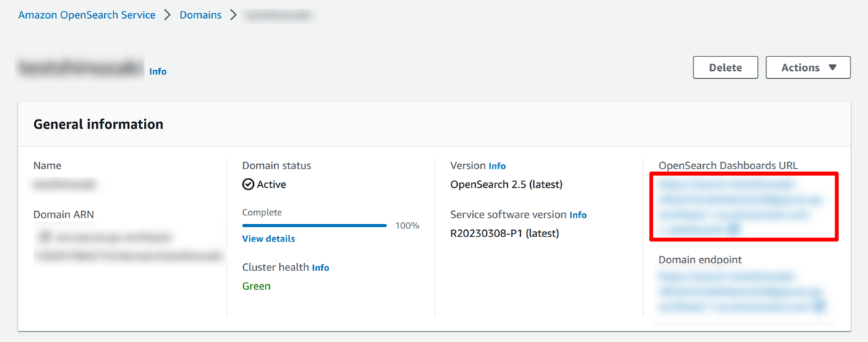868x342 pixels.
Task: Click the Domain endpoint label
Action: pos(700,260)
